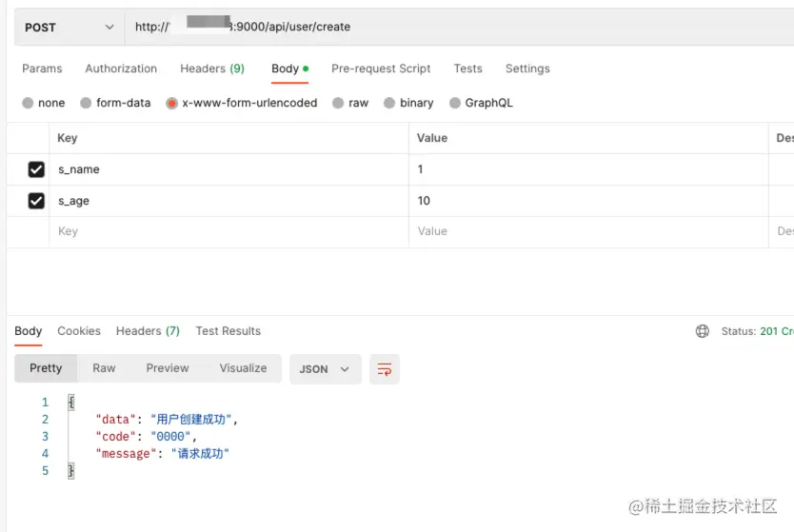Click the empty Key placeholder field
794x532 pixels.
click(228, 232)
